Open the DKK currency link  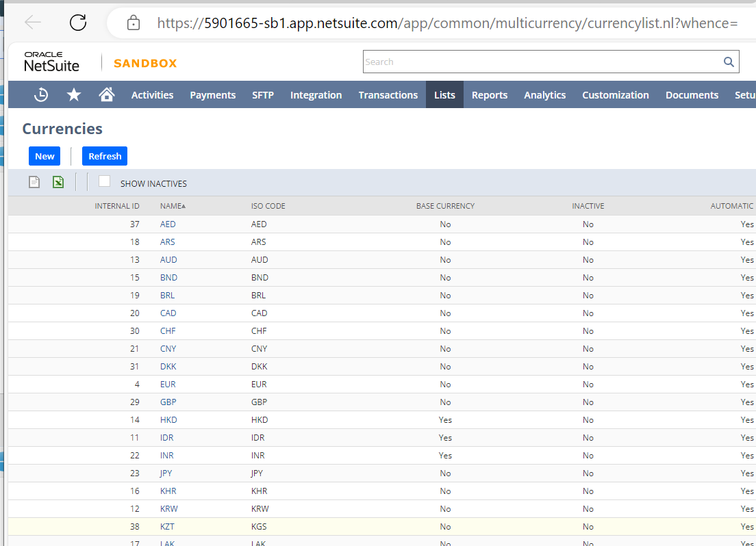pos(168,367)
